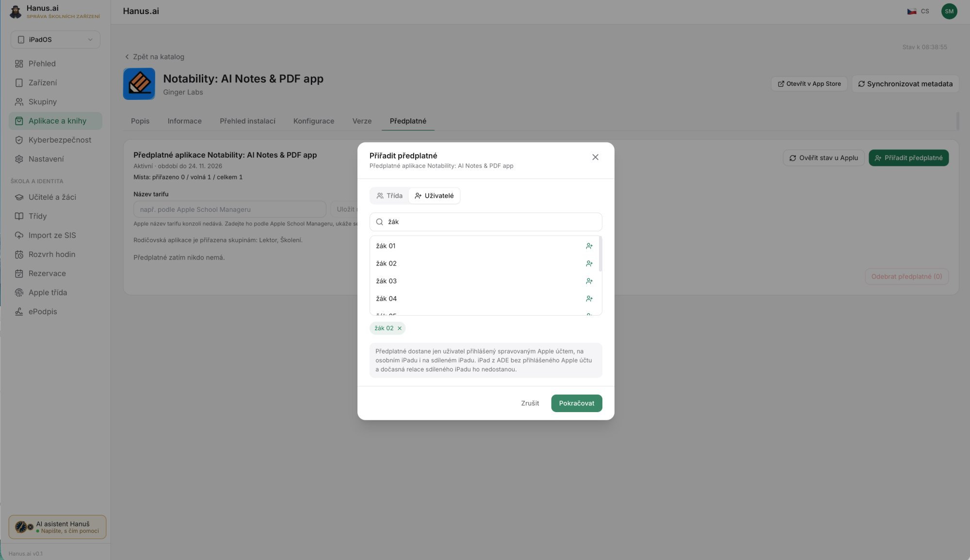Select the žák 01 list row

pos(484,246)
